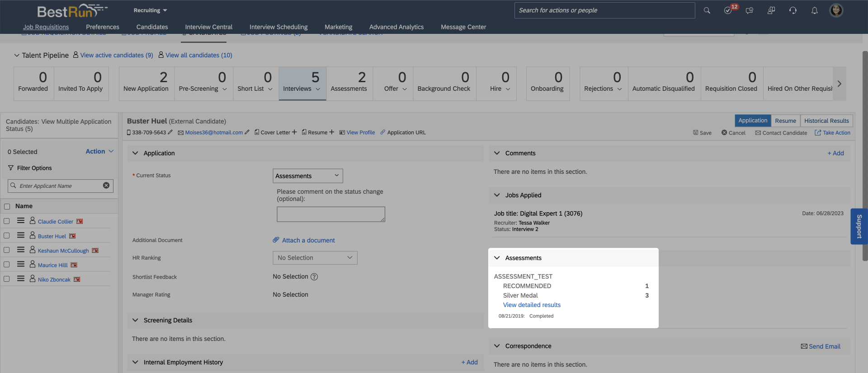
Task: Toggle the select-all Name checkbox
Action: pyautogui.click(x=7, y=206)
